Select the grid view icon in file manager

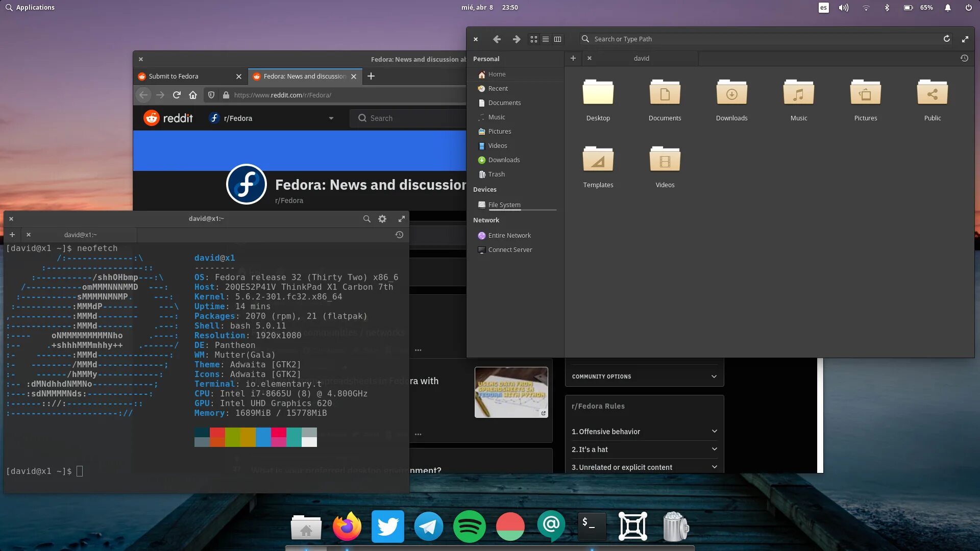(x=534, y=38)
